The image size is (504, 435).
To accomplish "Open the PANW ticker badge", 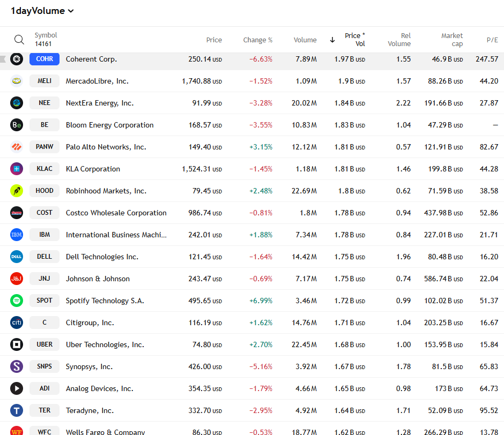I will [45, 147].
